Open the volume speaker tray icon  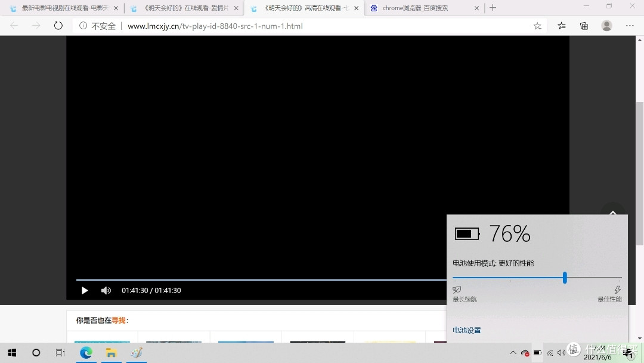point(561,353)
